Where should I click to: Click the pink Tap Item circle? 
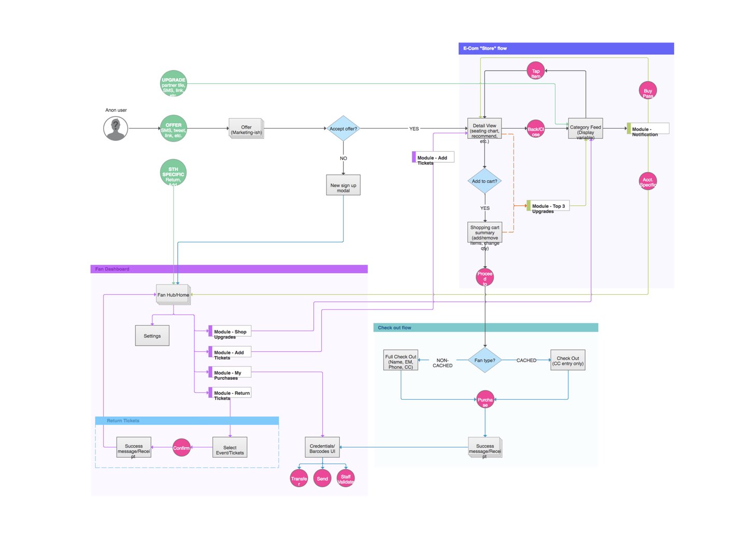535,71
